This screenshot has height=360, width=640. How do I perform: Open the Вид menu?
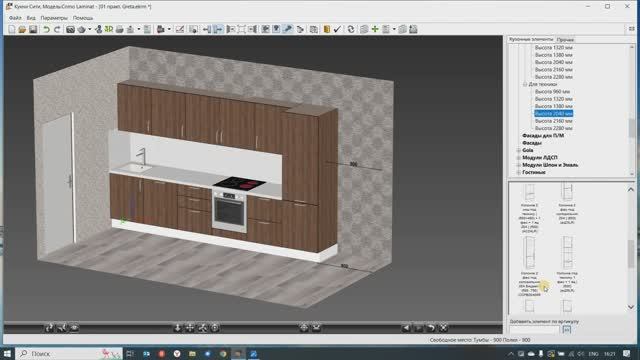click(31, 18)
